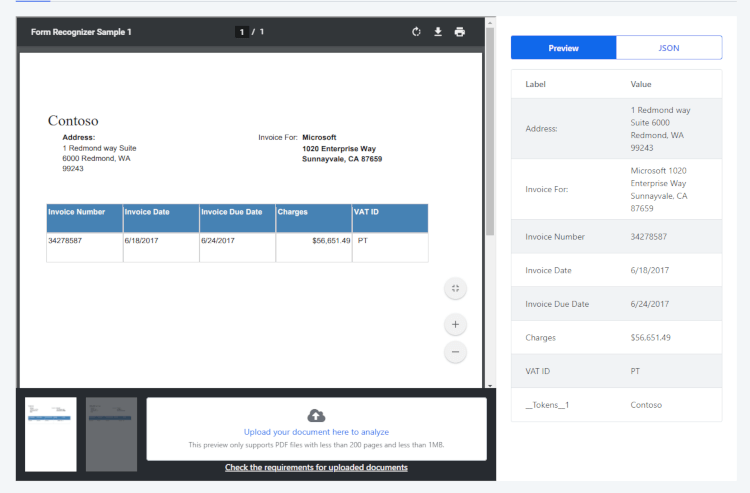Click the cloud upload icon

pos(316,416)
